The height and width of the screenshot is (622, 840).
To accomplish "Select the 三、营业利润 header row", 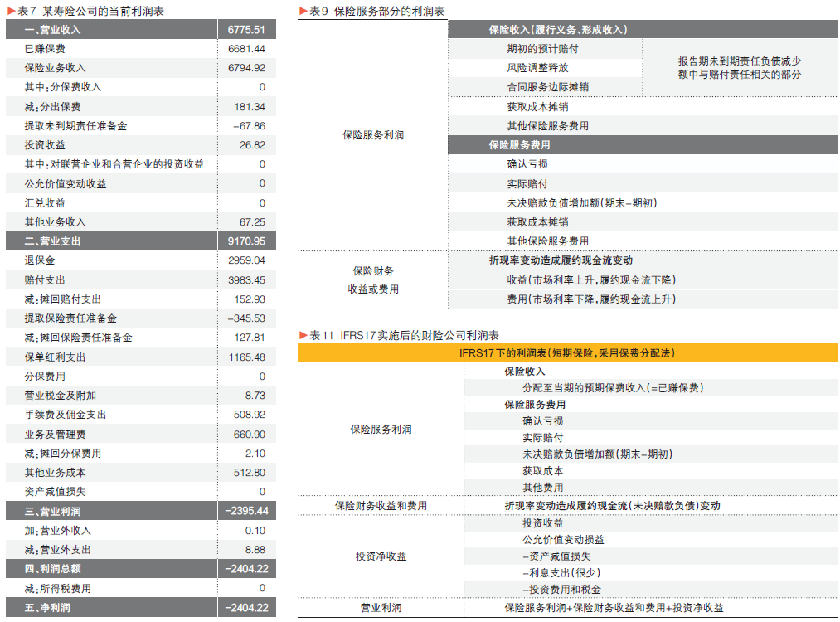I will tap(141, 511).
